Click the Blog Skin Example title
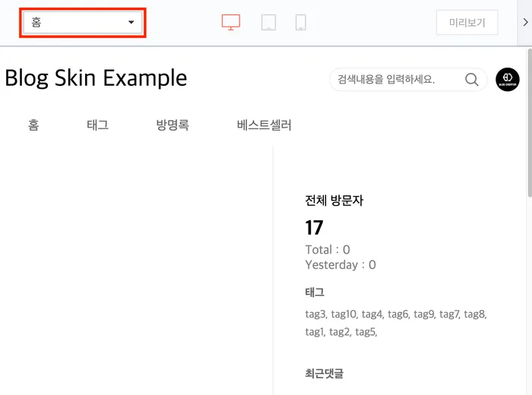This screenshot has height=395, width=532. point(96,78)
